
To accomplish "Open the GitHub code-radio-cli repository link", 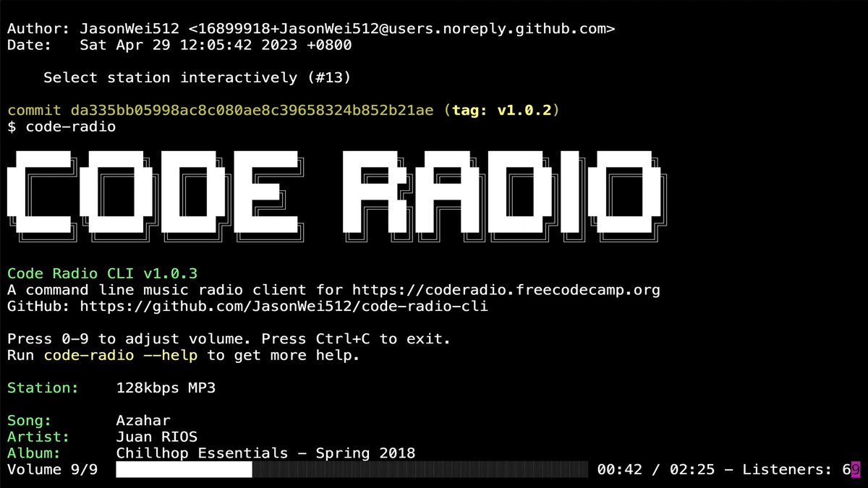I will (x=284, y=307).
